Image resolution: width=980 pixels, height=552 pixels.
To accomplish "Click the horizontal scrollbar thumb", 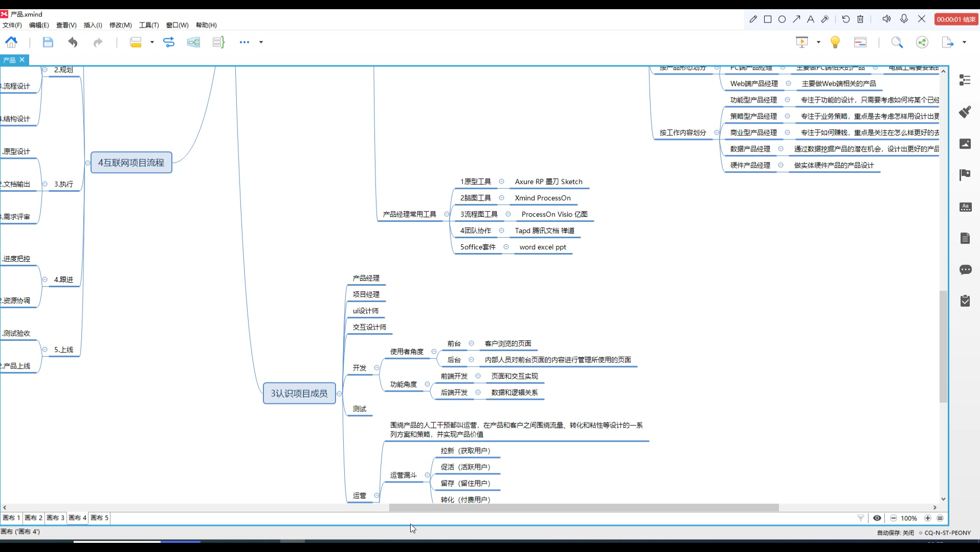I will point(584,508).
